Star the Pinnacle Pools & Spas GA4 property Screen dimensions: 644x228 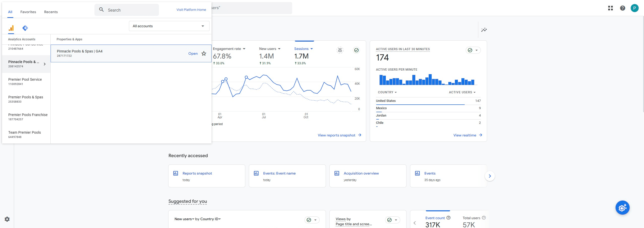click(x=204, y=53)
